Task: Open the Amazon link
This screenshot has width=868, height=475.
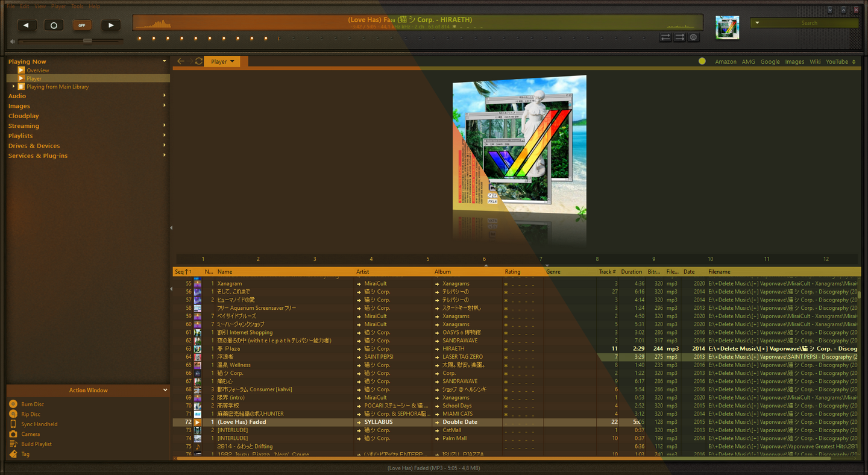Action: pyautogui.click(x=726, y=61)
